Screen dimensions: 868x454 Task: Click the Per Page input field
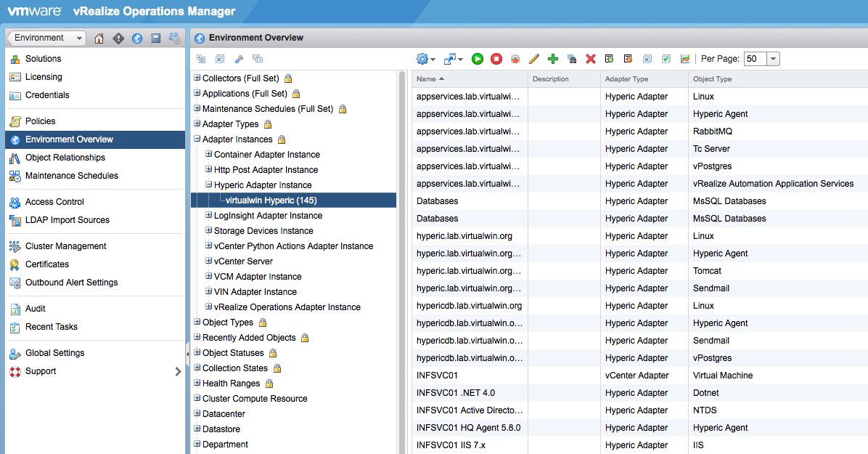pos(755,59)
